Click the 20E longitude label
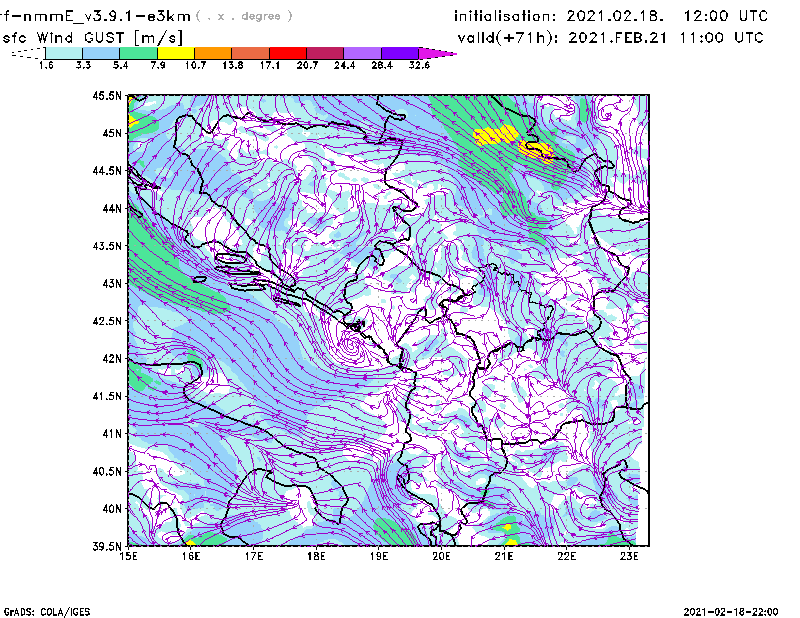Screen dimensions: 800x618 coord(441,556)
